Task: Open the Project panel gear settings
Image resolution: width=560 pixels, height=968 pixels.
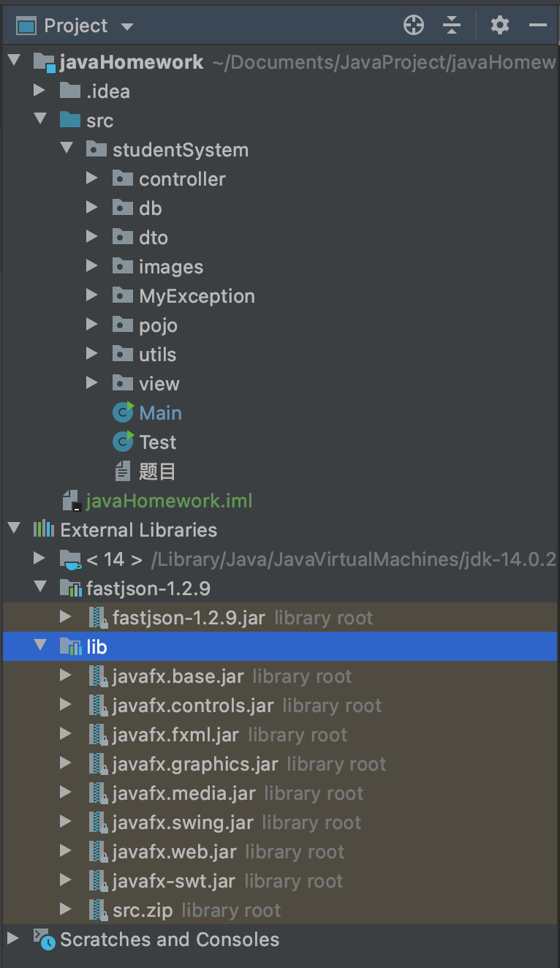Action: [500, 26]
